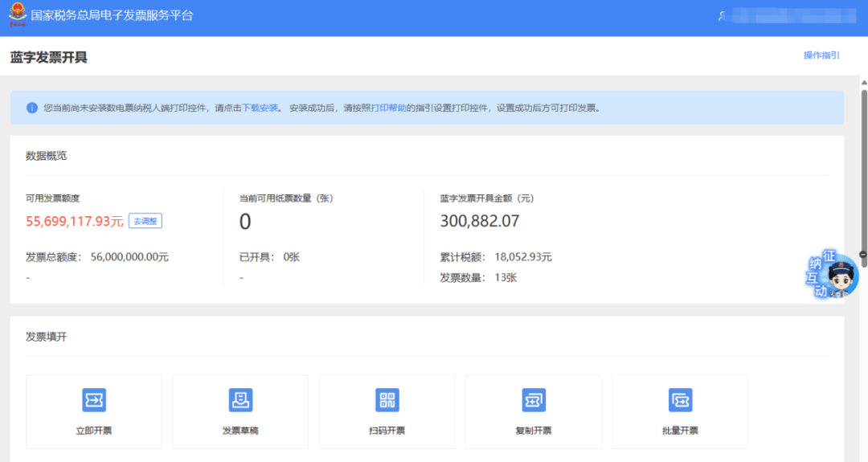This screenshot has width=868, height=462.
Task: Open the 批量开票 batch invoicing icon
Action: [x=680, y=400]
